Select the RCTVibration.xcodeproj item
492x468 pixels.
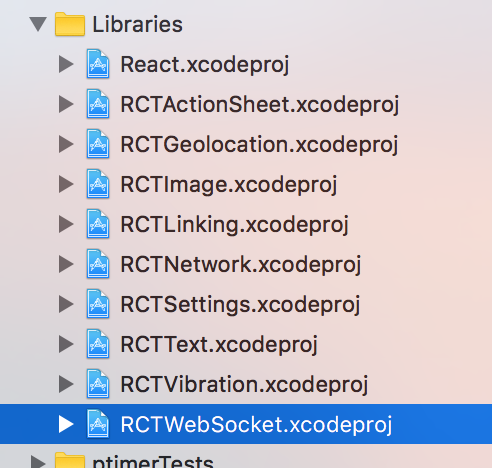[x=246, y=384]
